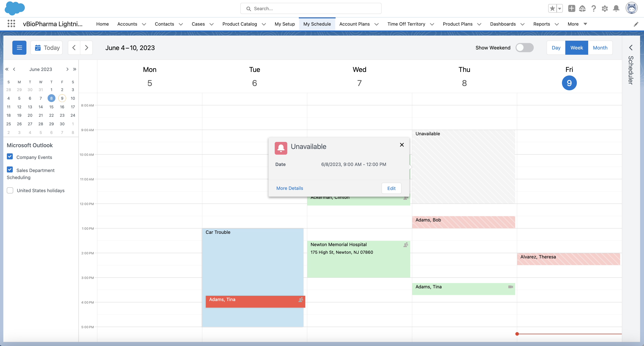Collapse the Scheduler side panel
Screen dimensions: 644x346
pos(631,48)
